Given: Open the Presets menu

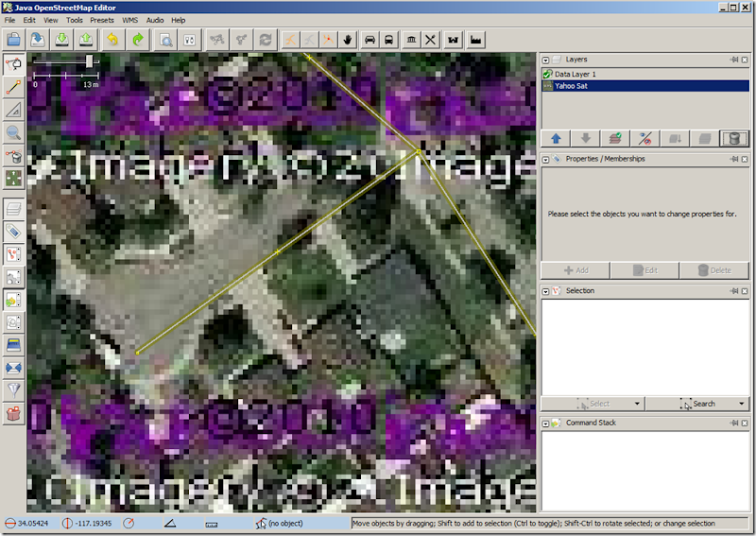Looking at the screenshot, I should click(102, 20).
